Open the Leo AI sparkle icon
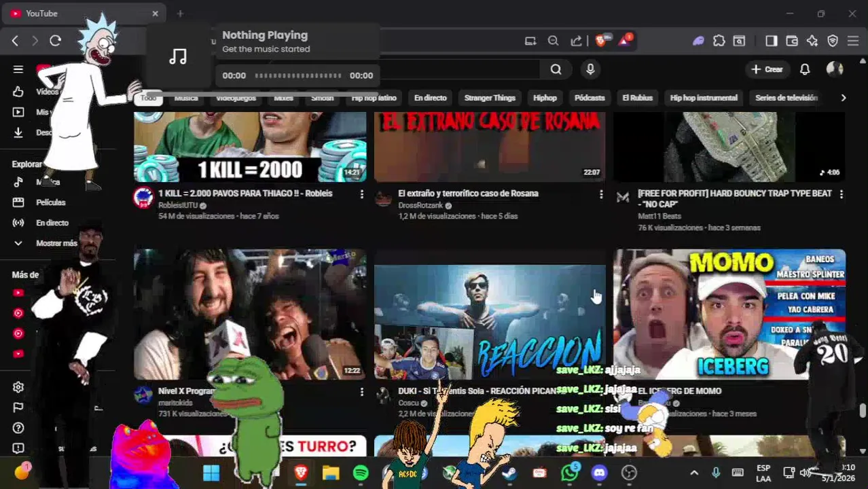 pos(812,41)
